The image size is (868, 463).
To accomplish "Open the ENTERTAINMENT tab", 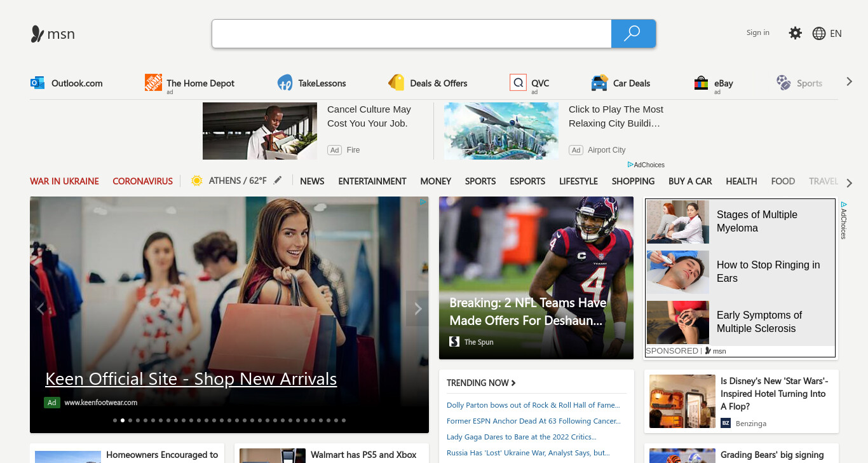I will coord(372,181).
